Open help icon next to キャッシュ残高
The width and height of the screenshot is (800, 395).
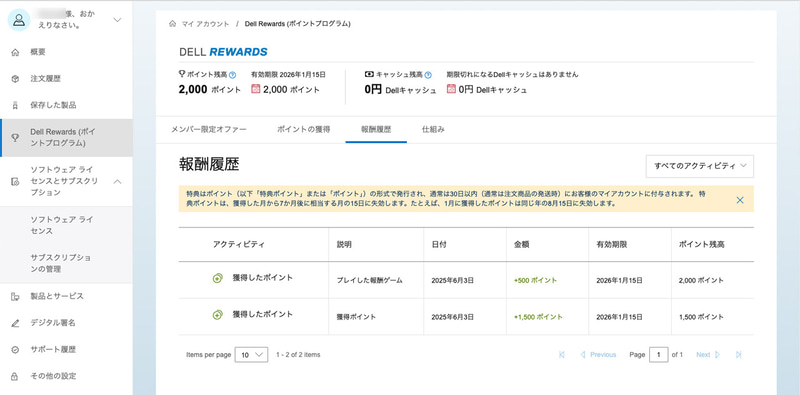pyautogui.click(x=428, y=75)
